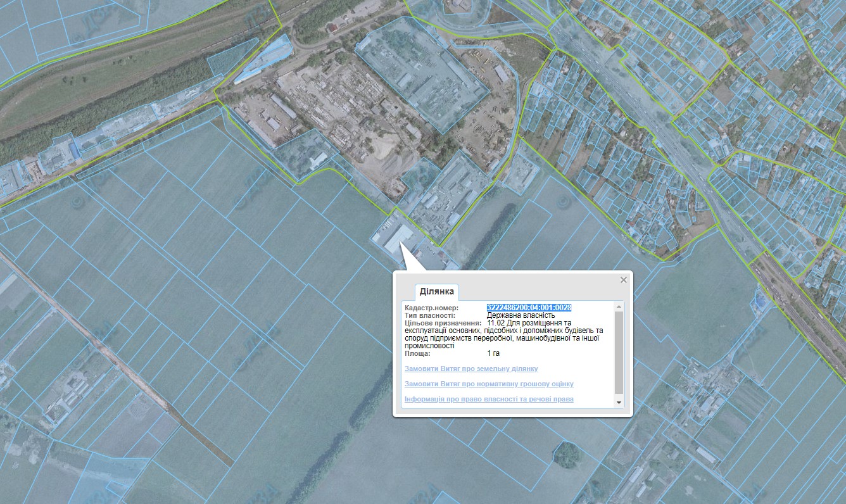This screenshot has width=846, height=504.
Task: Close the parcel info popup
Action: coord(623,280)
